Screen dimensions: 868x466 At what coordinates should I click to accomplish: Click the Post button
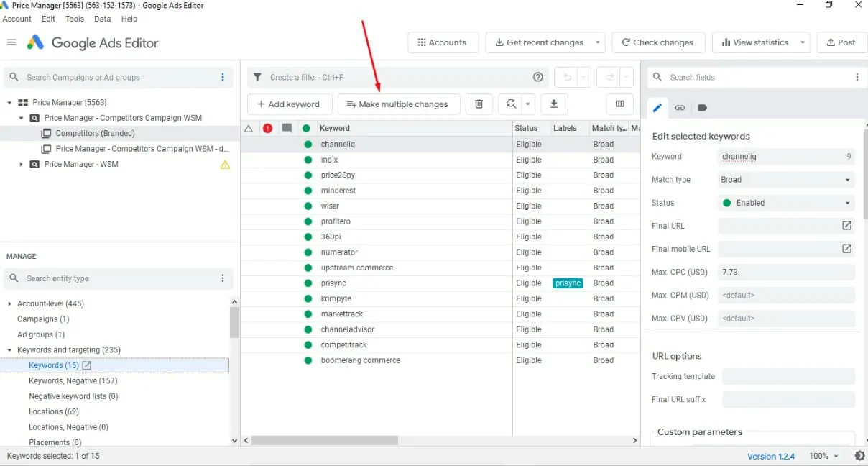pos(842,42)
